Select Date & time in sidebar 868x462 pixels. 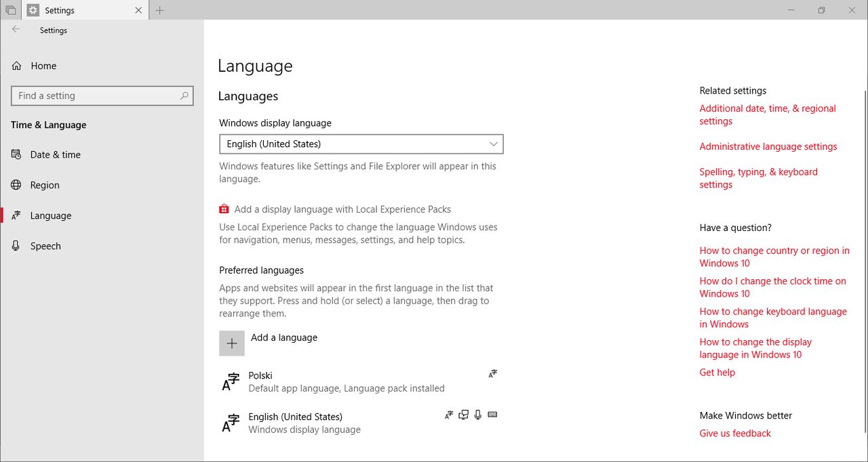pos(102,154)
